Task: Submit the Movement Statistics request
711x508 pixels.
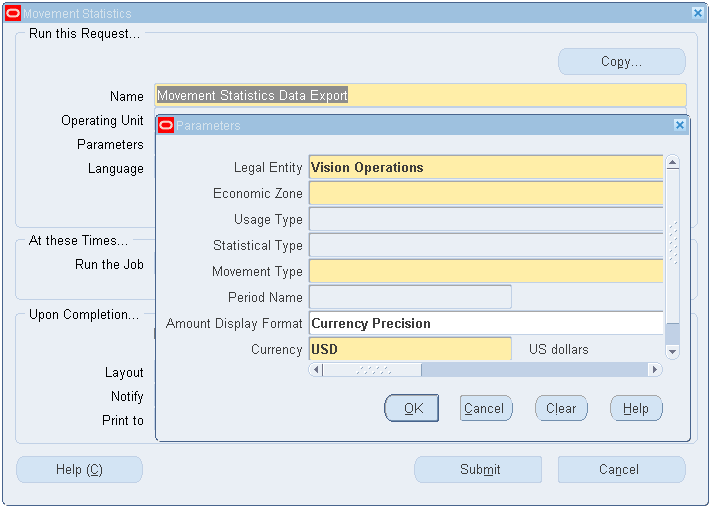Action: pyautogui.click(x=478, y=469)
